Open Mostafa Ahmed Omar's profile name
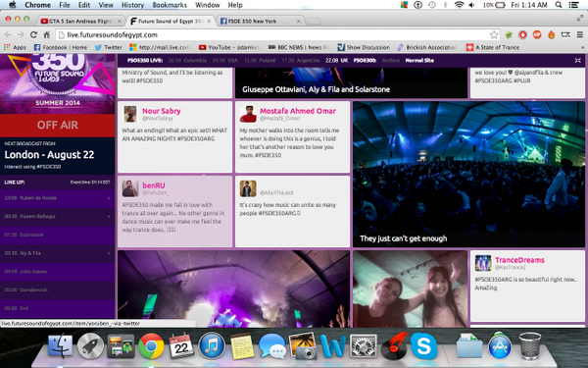The image size is (588, 368). tap(298, 111)
